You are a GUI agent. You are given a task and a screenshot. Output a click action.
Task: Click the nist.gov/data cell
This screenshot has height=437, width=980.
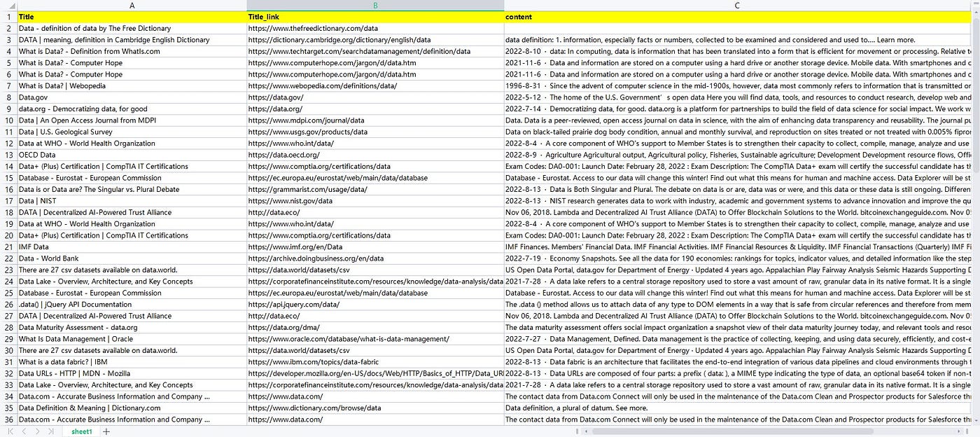tap(375, 201)
